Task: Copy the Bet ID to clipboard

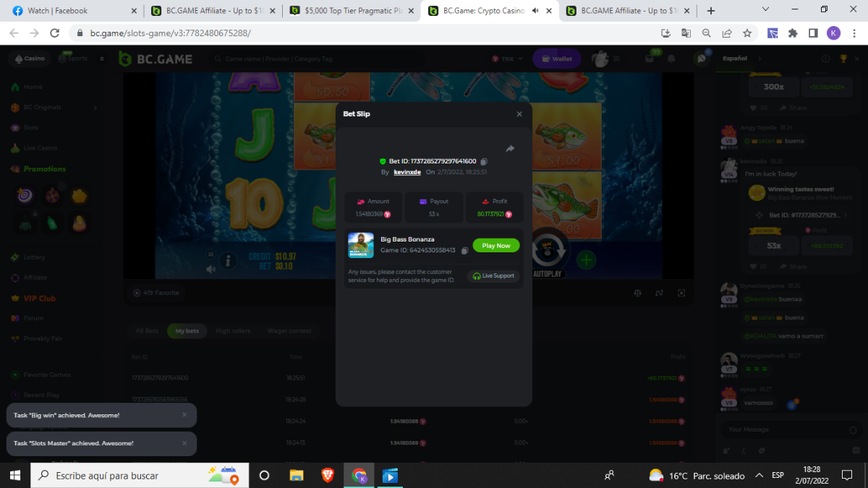Action: [484, 161]
